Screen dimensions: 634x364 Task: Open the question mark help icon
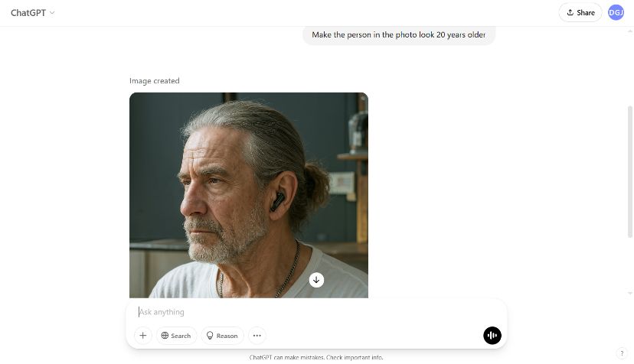click(621, 353)
